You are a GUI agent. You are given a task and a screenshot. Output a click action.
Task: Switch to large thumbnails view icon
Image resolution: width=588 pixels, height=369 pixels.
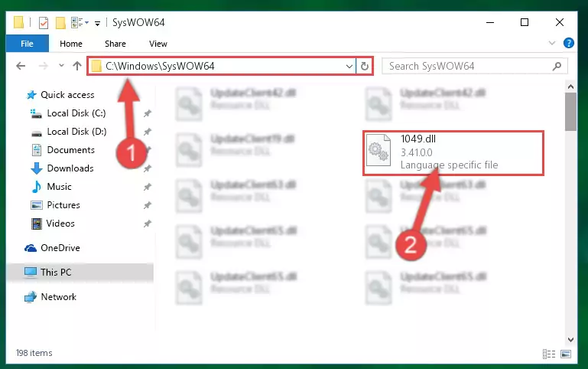pos(566,354)
